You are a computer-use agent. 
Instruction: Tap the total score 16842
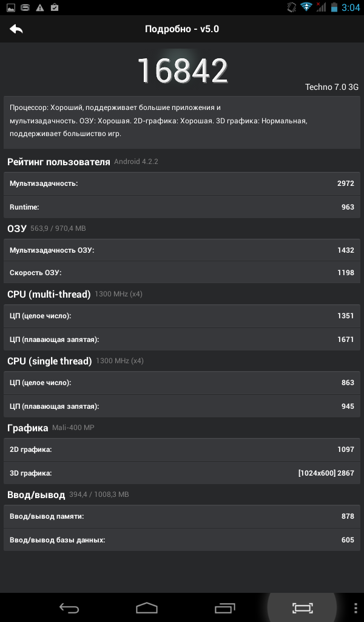pos(182,70)
